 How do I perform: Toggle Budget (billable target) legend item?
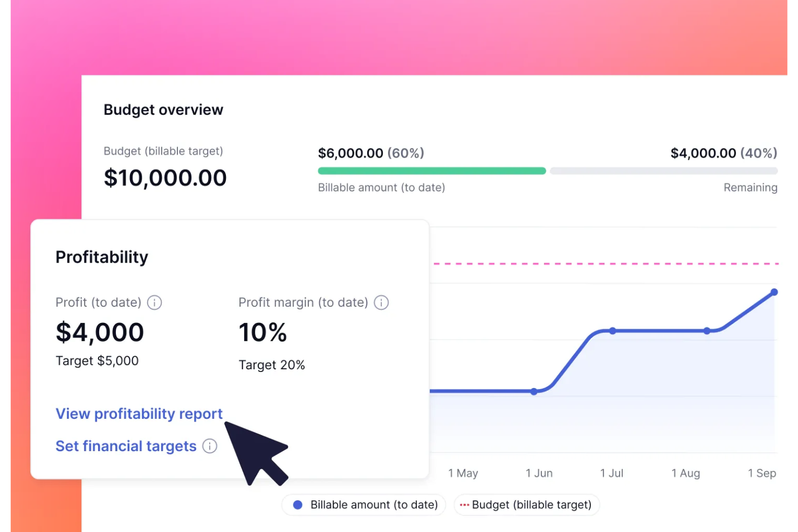click(x=526, y=505)
